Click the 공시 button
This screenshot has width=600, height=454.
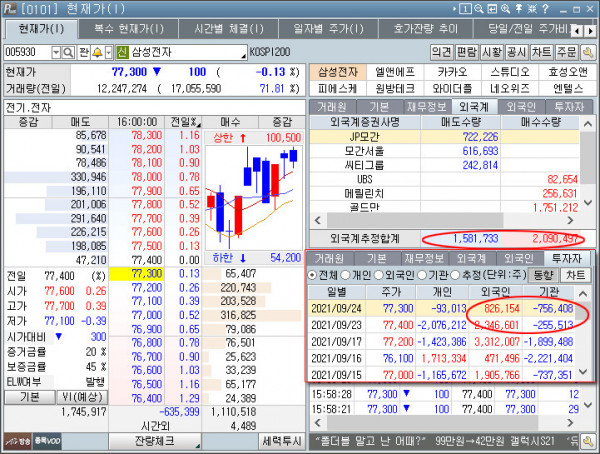pos(517,52)
